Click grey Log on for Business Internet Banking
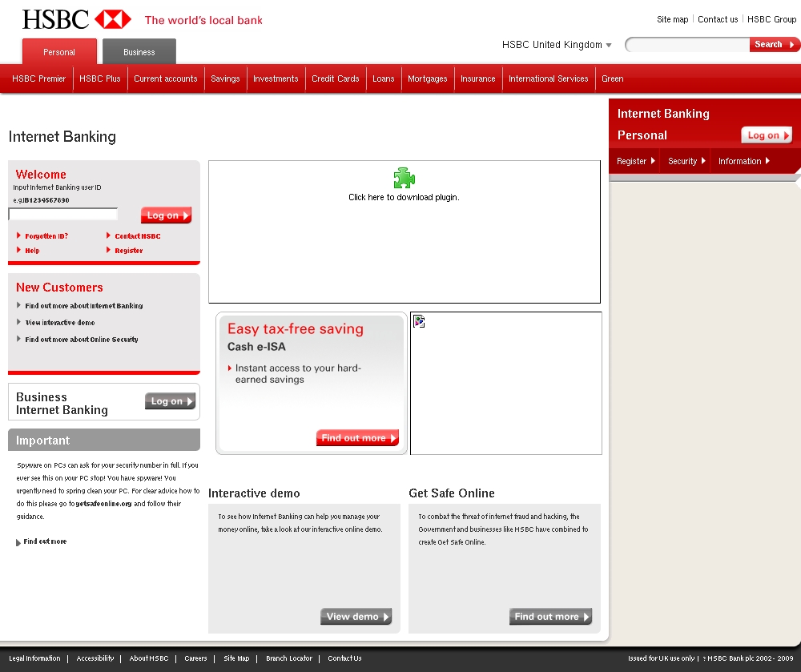This screenshot has width=801, height=672. click(170, 401)
